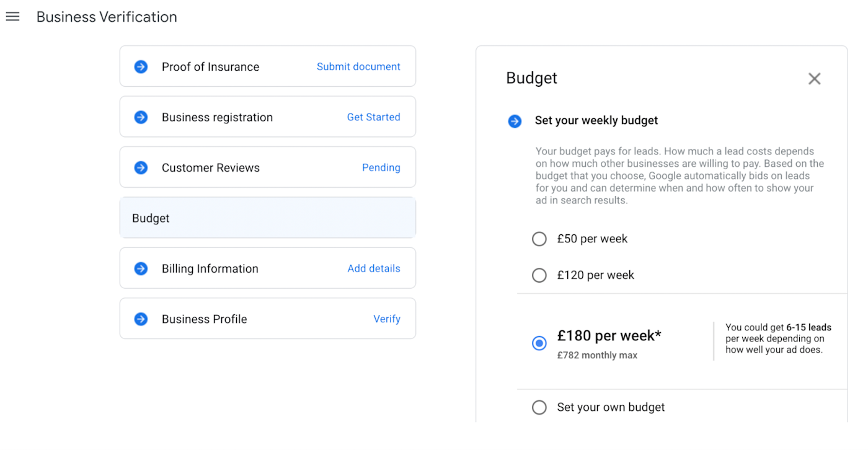868x450 pixels.
Task: Close the Budget panel
Action: click(x=814, y=79)
